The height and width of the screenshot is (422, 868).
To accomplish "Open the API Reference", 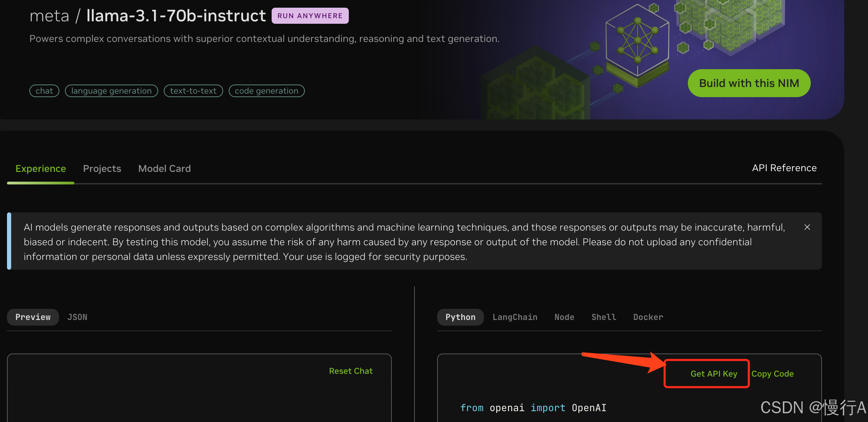I will tap(784, 168).
